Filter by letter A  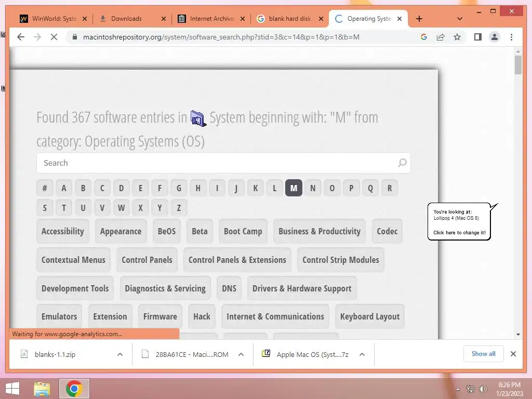pyautogui.click(x=64, y=188)
